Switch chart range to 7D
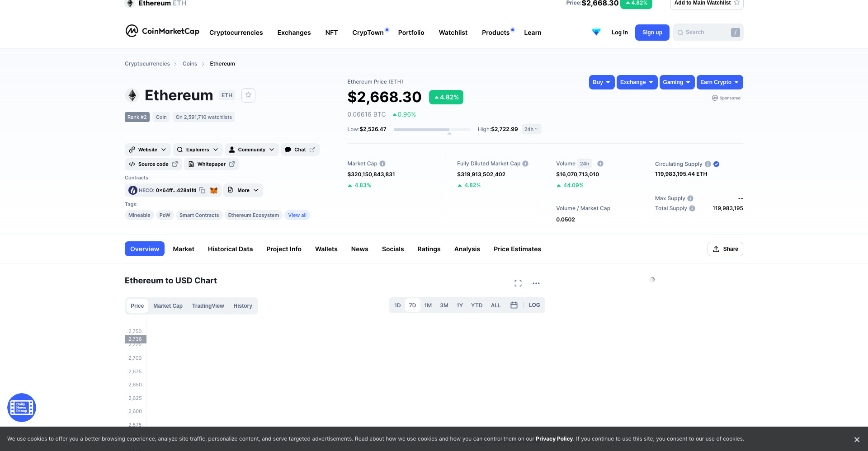 coord(412,305)
